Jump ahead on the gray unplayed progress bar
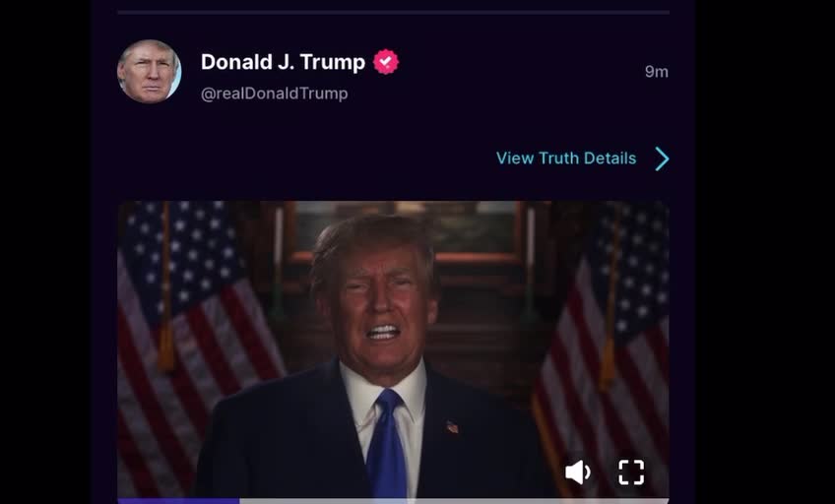 point(454,501)
